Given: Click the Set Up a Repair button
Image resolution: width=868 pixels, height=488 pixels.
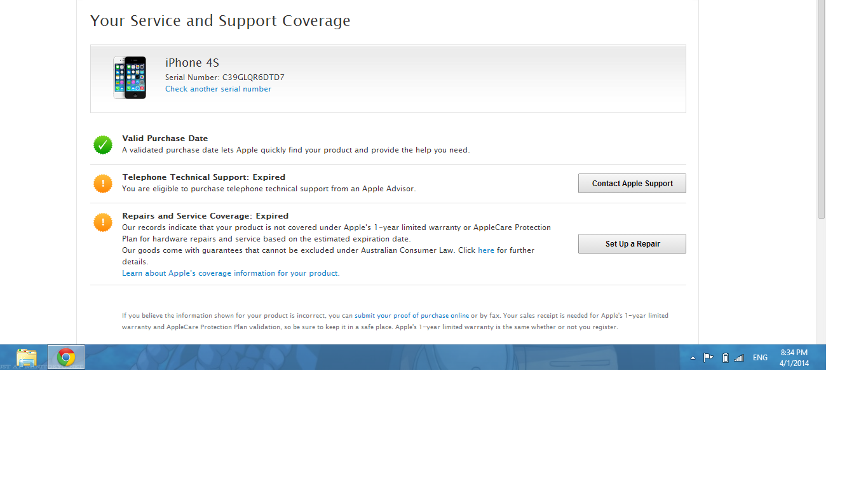Looking at the screenshot, I should coord(632,244).
